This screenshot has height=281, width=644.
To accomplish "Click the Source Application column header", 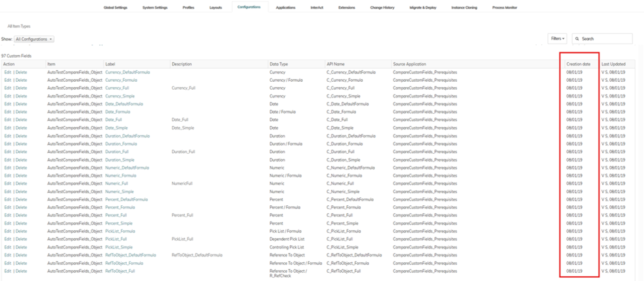I will point(410,64).
